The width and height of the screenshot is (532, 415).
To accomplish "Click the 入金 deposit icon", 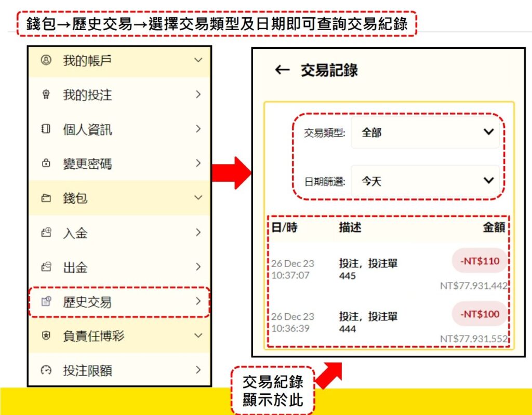I will 46,233.
